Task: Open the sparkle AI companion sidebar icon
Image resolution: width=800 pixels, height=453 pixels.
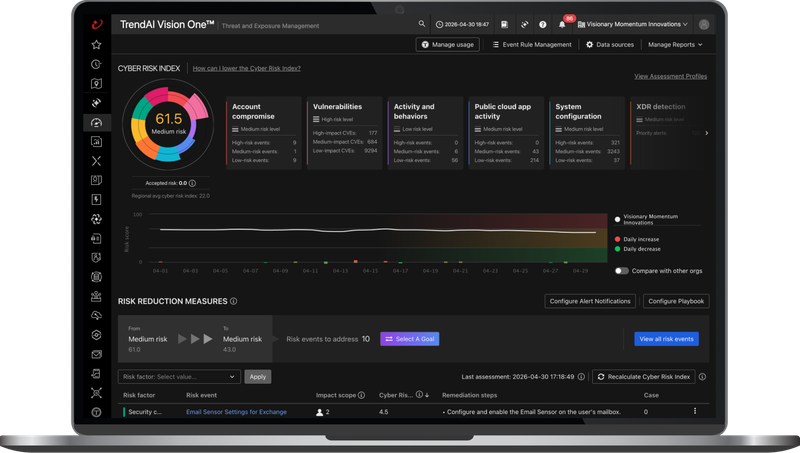Action: 96,103
